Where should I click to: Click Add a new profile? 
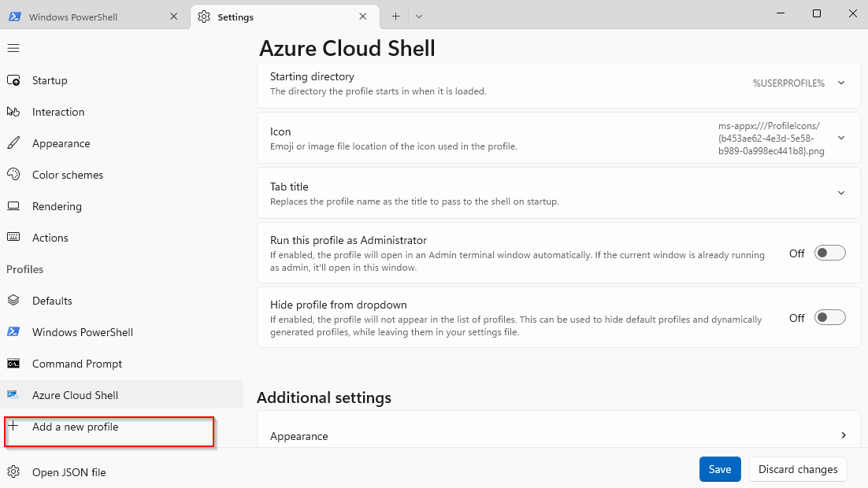pyautogui.click(x=122, y=427)
